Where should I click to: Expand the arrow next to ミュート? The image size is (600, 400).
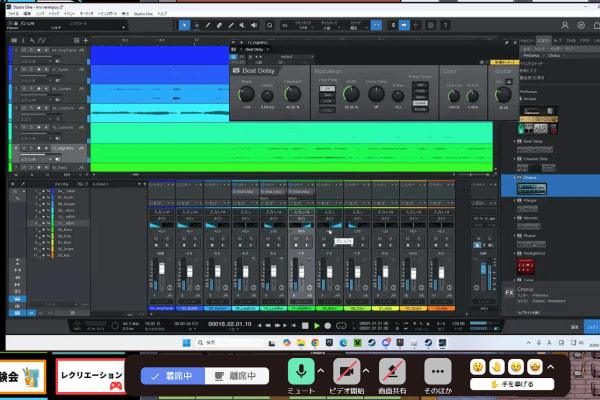coord(321,370)
